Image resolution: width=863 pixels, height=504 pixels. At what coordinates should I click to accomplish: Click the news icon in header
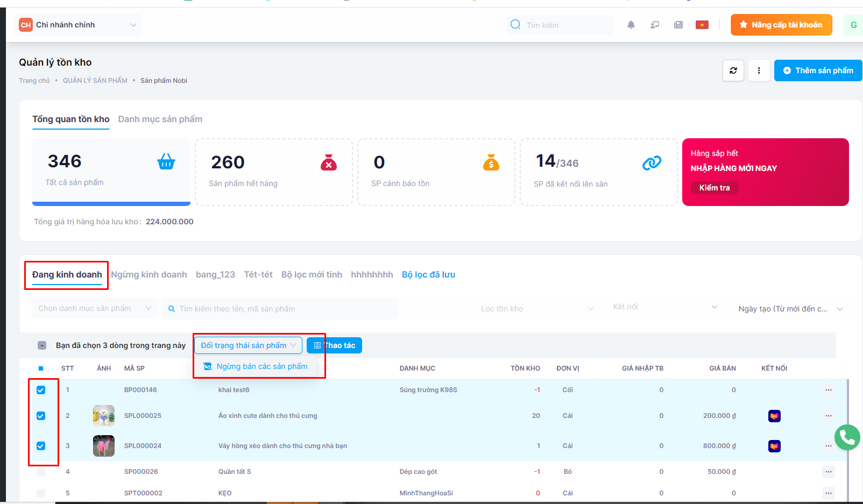678,25
